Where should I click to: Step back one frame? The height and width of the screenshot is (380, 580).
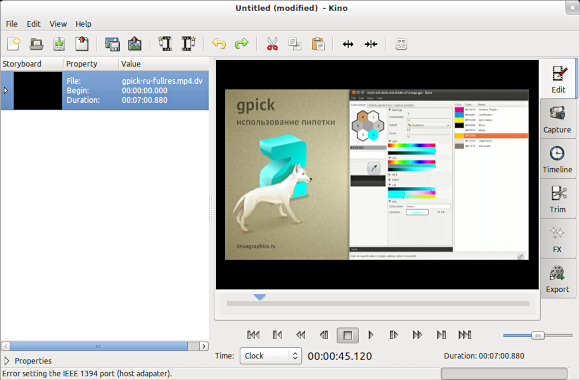point(324,335)
